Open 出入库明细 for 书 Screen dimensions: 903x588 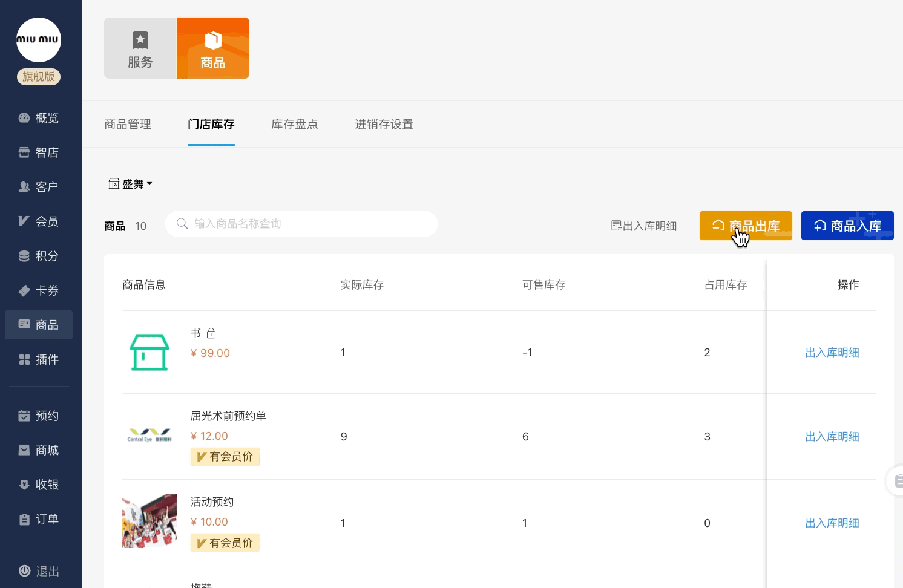[x=832, y=353]
